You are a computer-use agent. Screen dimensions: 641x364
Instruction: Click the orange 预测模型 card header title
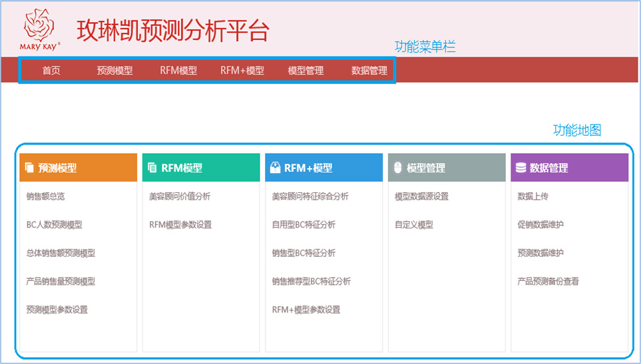coord(57,168)
